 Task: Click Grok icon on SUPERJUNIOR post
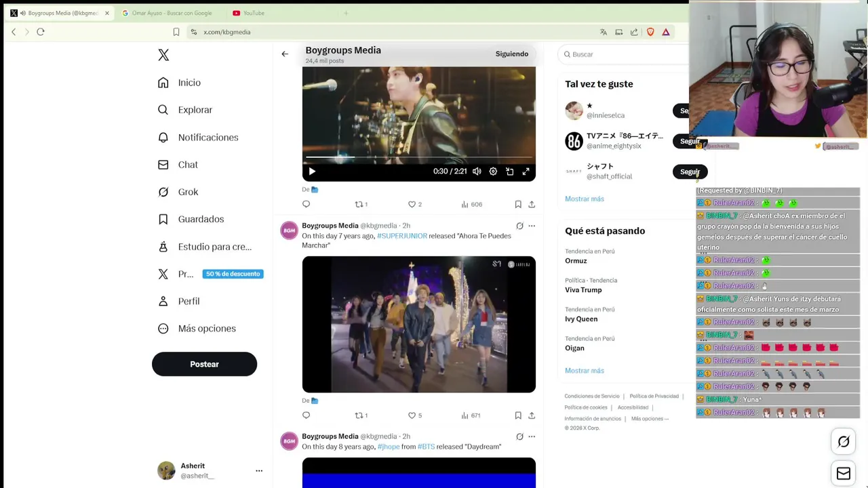(x=519, y=226)
